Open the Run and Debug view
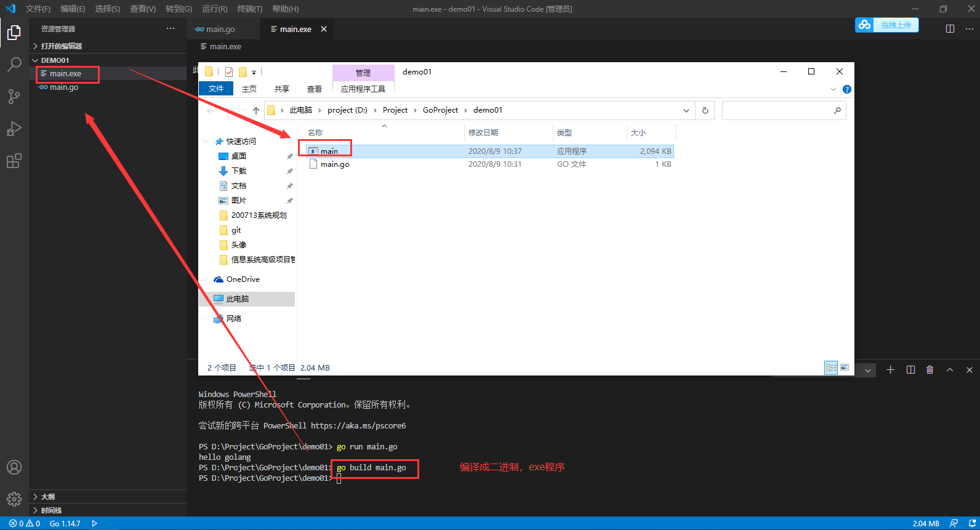The width and height of the screenshot is (980, 530). [x=14, y=129]
